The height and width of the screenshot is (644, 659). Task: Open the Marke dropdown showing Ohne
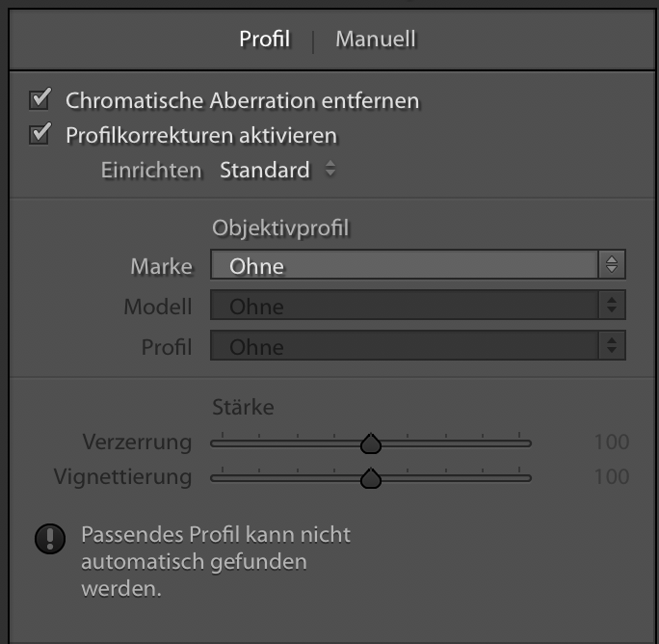pos(405,264)
